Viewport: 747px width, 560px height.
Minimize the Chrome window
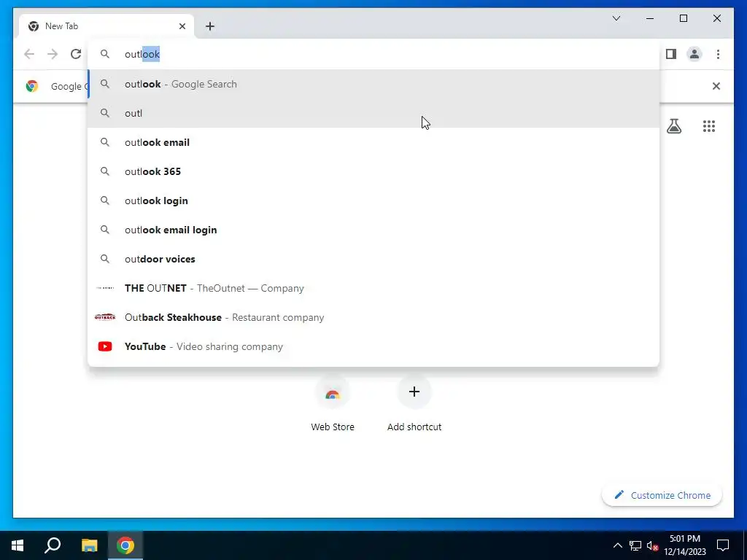650,18
